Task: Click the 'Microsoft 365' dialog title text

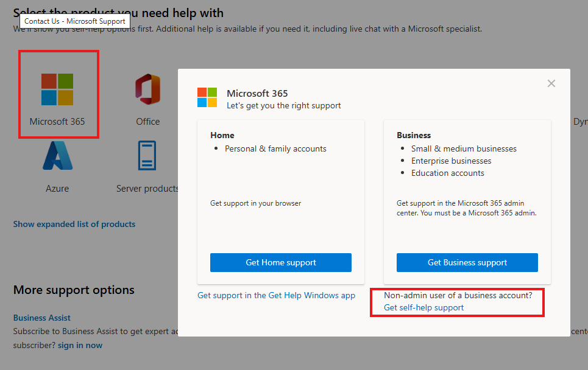Action: pos(257,93)
